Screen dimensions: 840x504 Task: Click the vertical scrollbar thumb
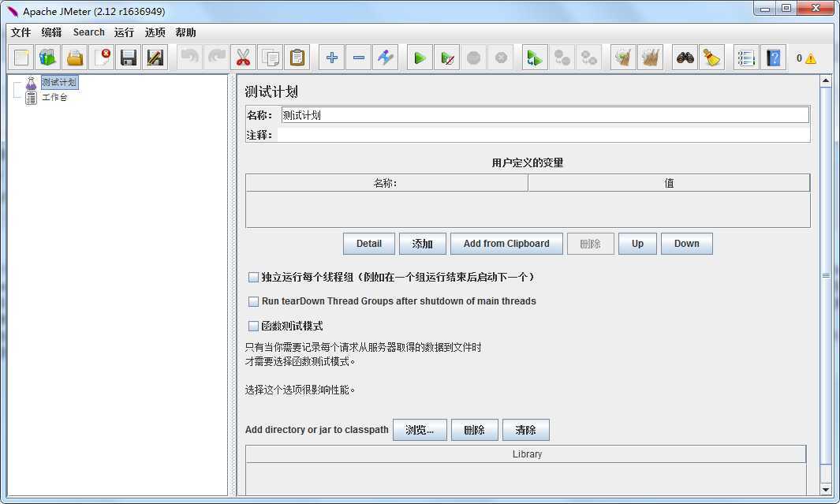[826, 275]
